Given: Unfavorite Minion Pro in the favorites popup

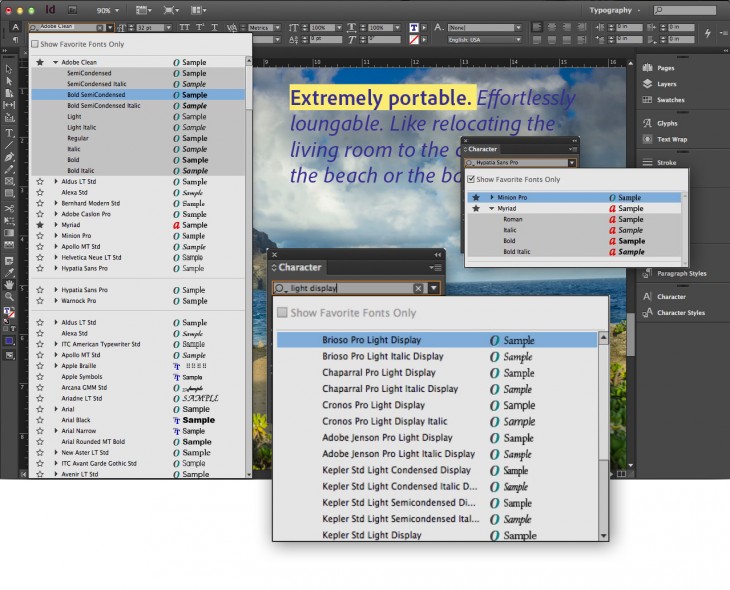Looking at the screenshot, I should (x=476, y=197).
